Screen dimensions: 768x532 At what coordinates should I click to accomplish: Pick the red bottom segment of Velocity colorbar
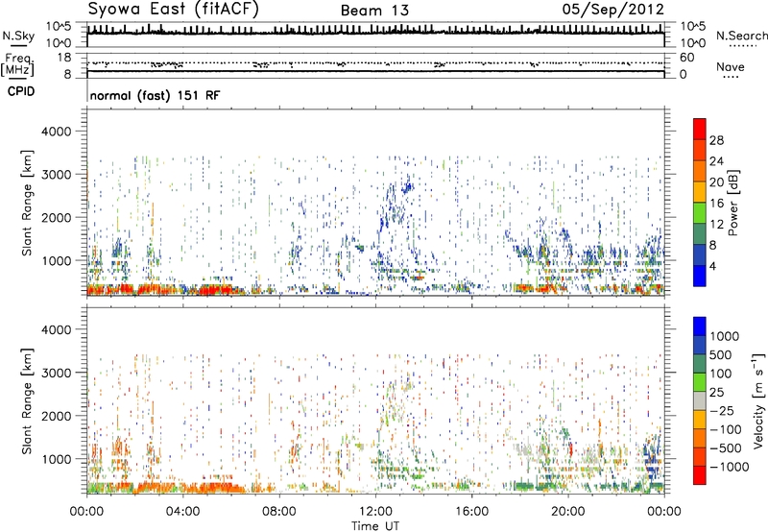(x=700, y=475)
